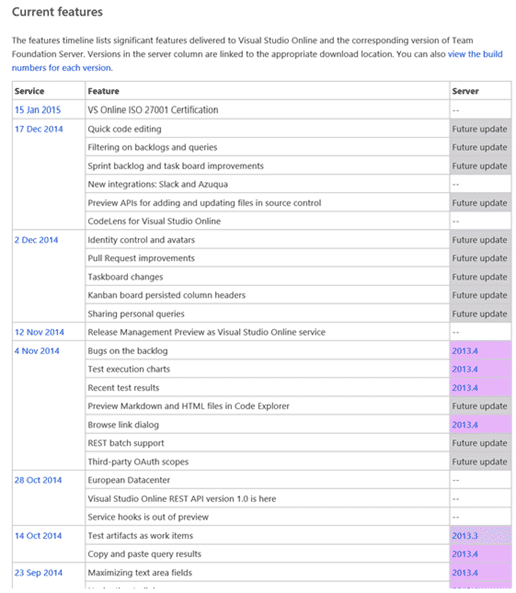This screenshot has width=516, height=593.
Task: Select New integrations: Slack and Azuqua cell
Action: 267,184
